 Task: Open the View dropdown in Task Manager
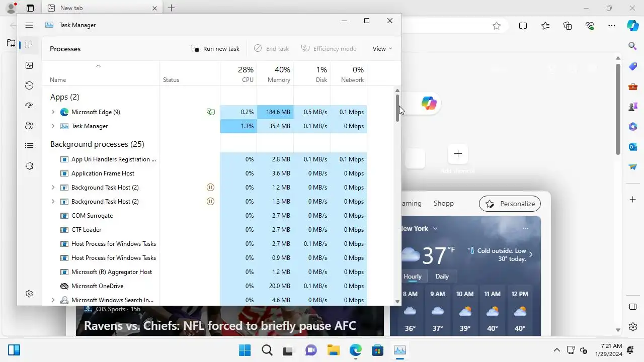click(382, 49)
